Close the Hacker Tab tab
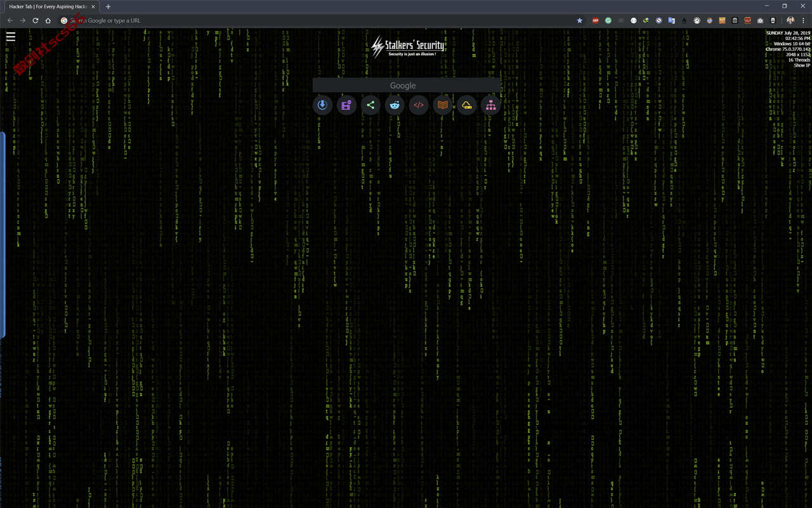The width and height of the screenshot is (812, 508). [x=93, y=6]
